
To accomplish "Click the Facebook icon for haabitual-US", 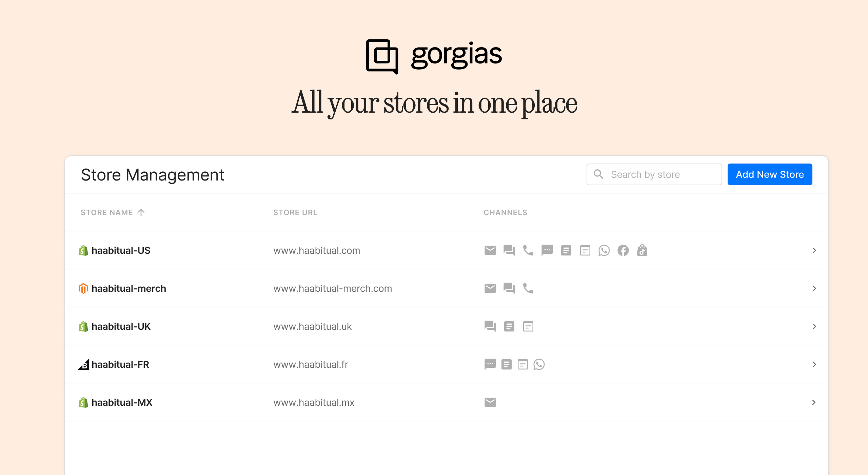I will tap(623, 250).
